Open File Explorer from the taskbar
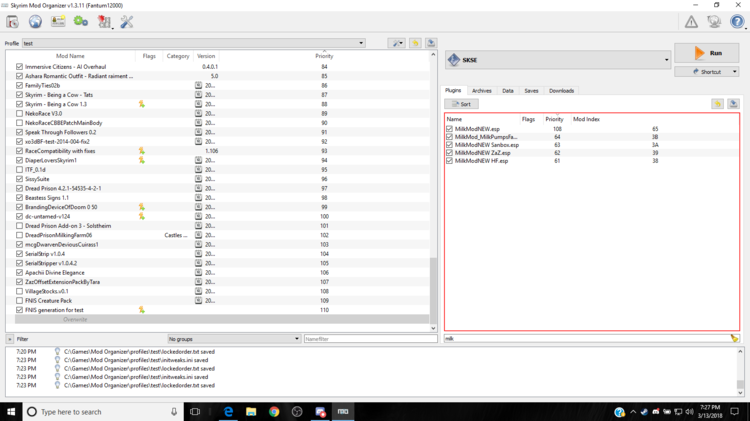 tap(251, 411)
